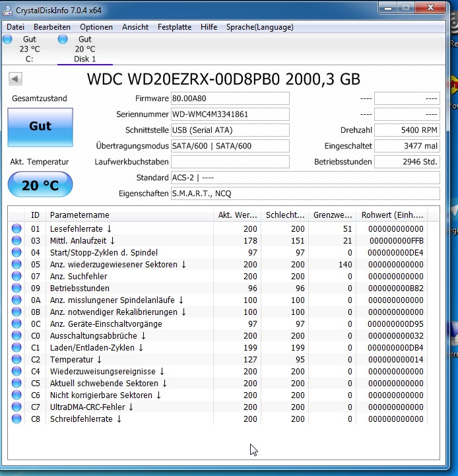Screen dimensions: 458x476
Task: Select the Anz. Suchfehler parameter name
Action: click(x=79, y=276)
